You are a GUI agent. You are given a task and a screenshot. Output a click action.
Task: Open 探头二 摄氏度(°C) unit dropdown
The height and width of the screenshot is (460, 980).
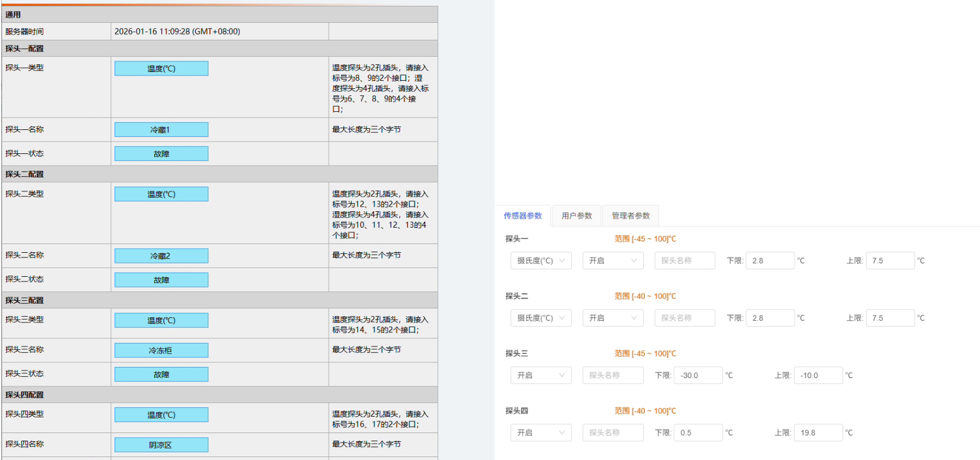tap(541, 318)
